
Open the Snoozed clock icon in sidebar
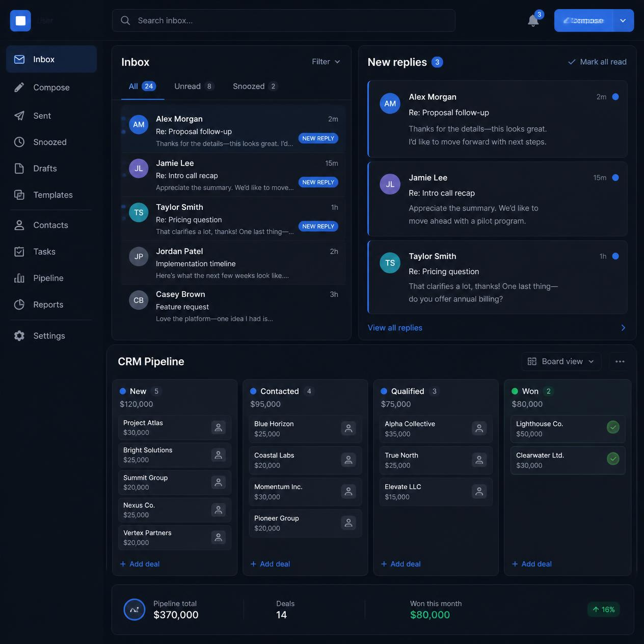coord(19,142)
